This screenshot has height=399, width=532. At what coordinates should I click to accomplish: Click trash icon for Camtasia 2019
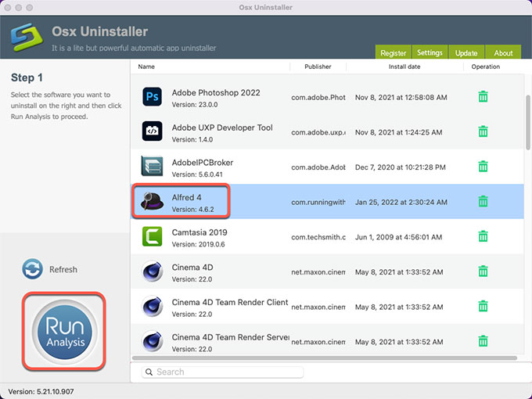coord(483,236)
